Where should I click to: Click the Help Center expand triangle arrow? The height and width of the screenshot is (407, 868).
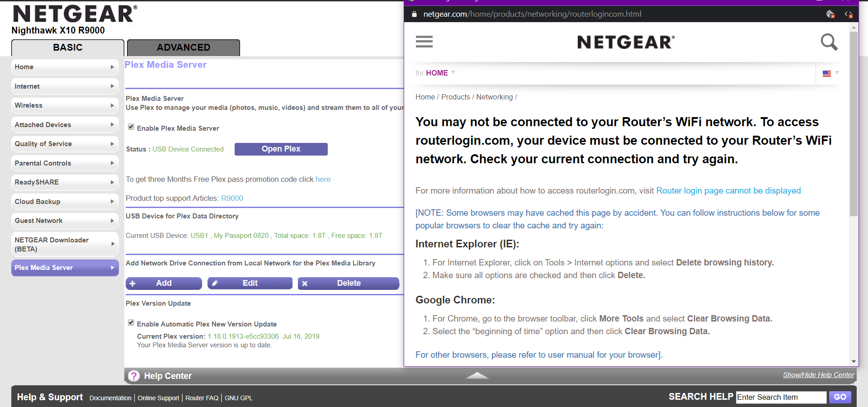pyautogui.click(x=477, y=375)
